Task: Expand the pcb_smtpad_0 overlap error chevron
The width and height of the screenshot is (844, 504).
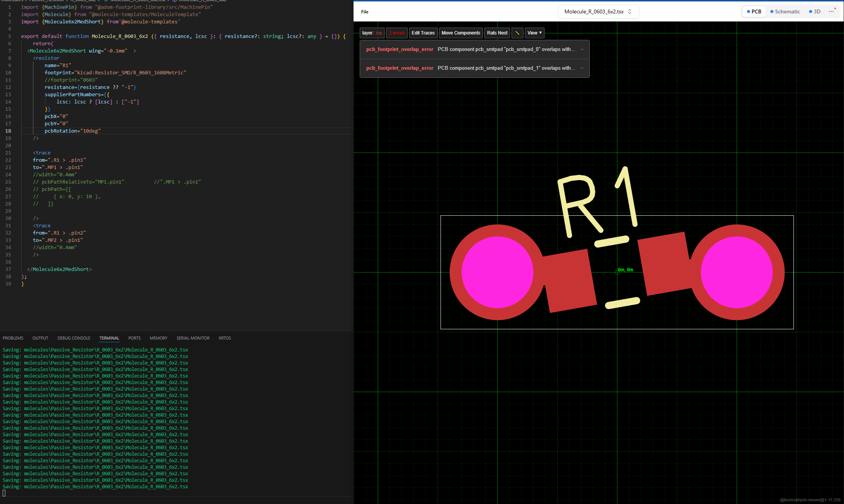Action: [x=582, y=49]
